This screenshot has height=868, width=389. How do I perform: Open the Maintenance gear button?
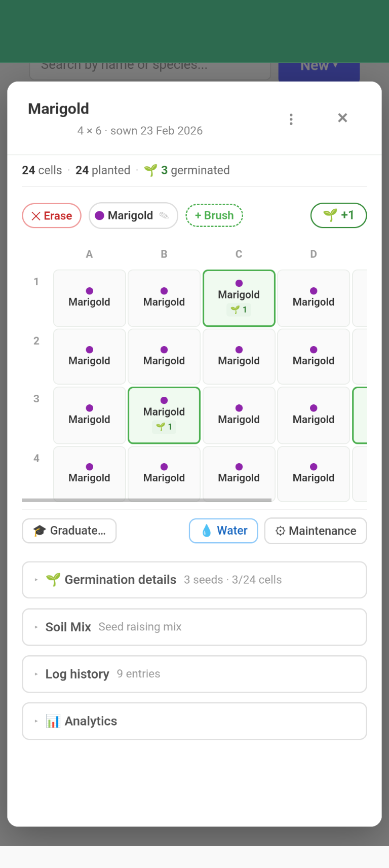316,531
